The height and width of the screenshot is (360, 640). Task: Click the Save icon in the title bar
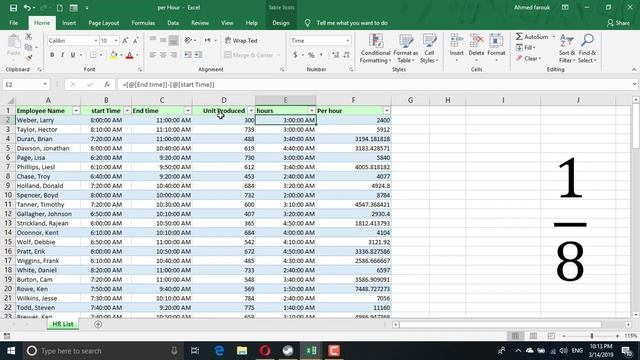13,8
